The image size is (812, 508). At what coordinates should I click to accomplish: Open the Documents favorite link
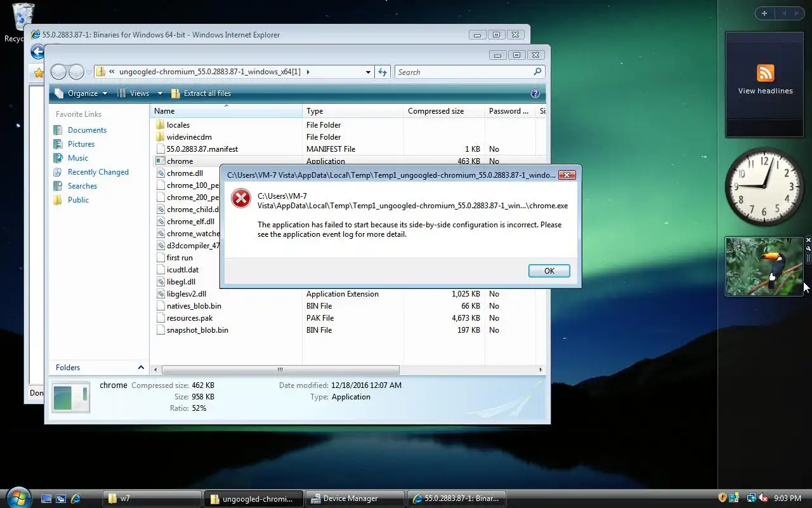87,130
